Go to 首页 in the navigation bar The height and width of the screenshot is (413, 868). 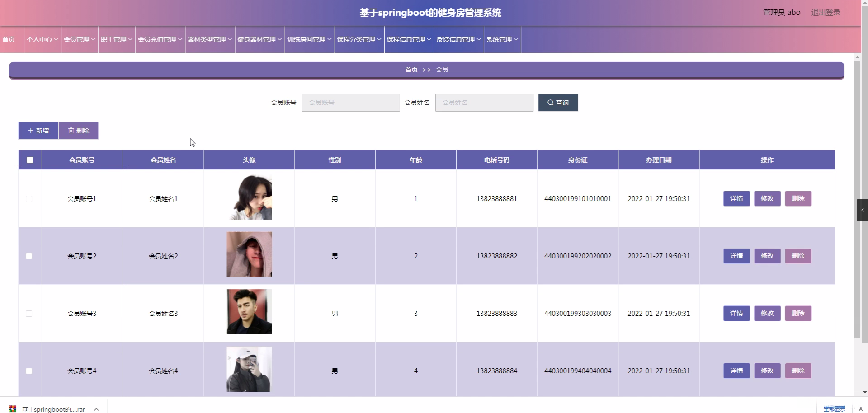[x=9, y=39]
